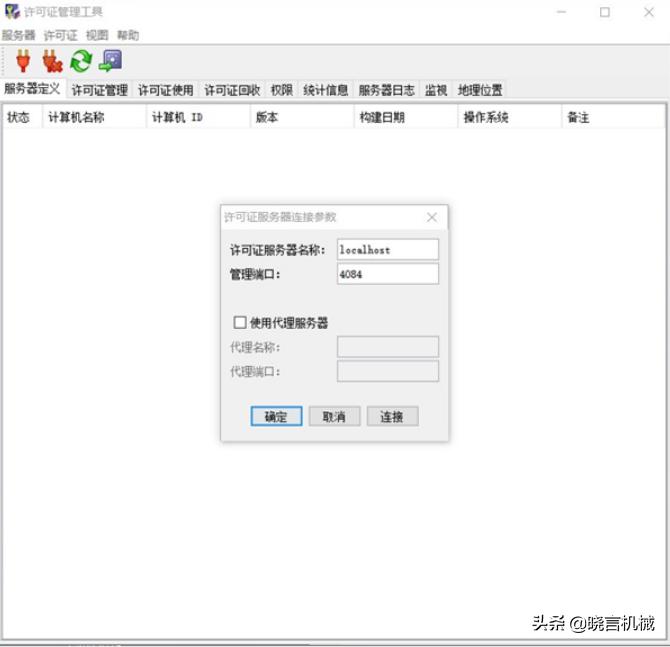Minimize the 许可证管理工具 window

[x=561, y=12]
